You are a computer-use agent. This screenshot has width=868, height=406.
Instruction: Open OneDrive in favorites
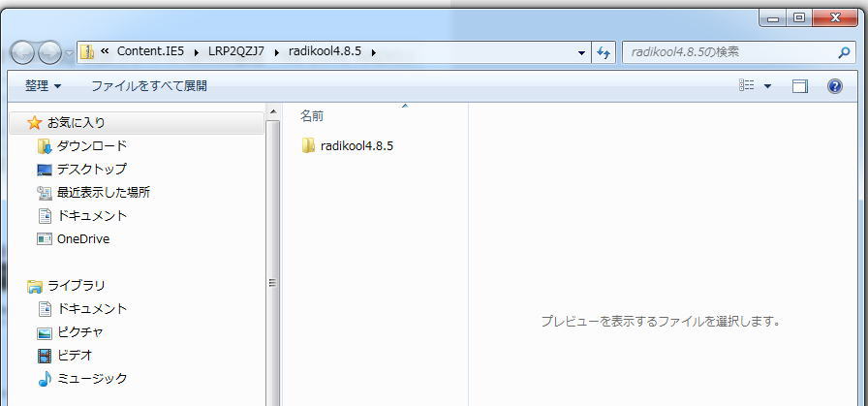click(x=83, y=238)
